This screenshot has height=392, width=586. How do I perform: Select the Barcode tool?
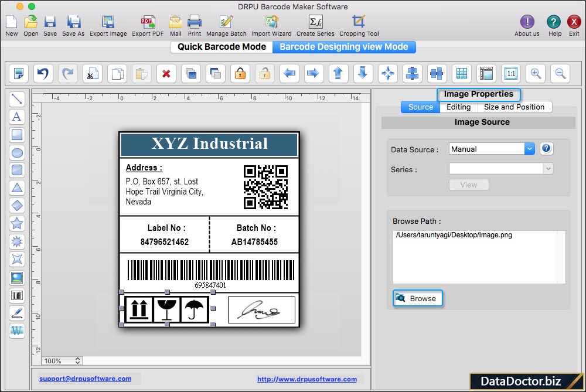[17, 295]
